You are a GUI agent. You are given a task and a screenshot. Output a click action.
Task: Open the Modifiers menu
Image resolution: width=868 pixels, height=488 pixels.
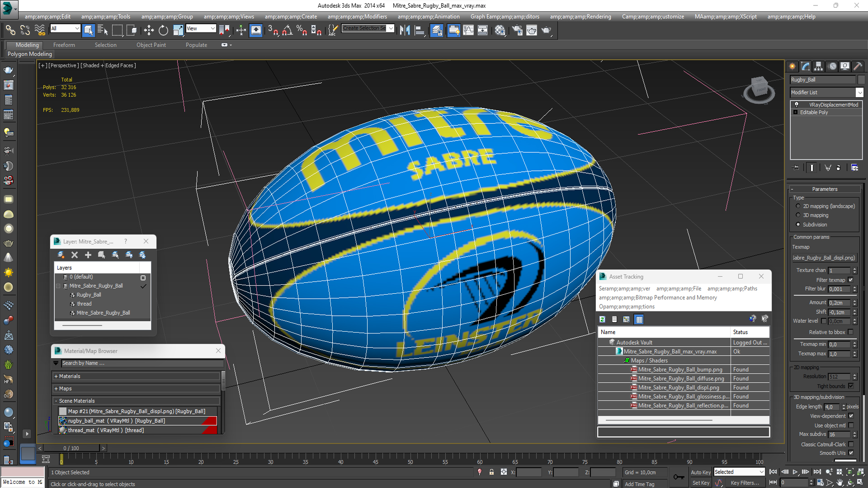tap(357, 17)
